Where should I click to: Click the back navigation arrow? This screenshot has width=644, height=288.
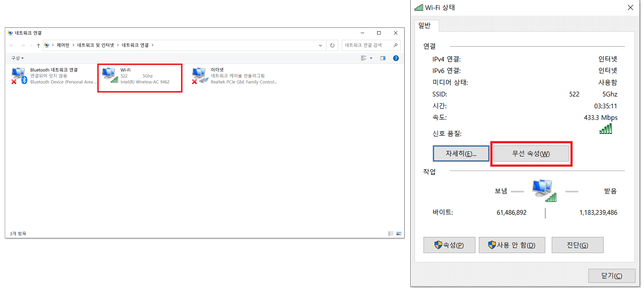pos(10,45)
